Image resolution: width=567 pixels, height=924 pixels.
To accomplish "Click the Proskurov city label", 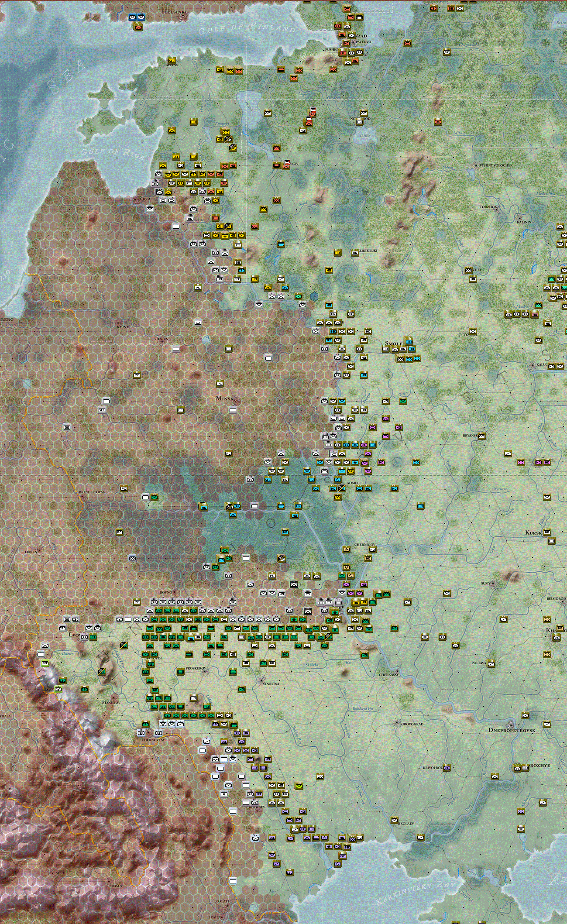I will [x=196, y=668].
